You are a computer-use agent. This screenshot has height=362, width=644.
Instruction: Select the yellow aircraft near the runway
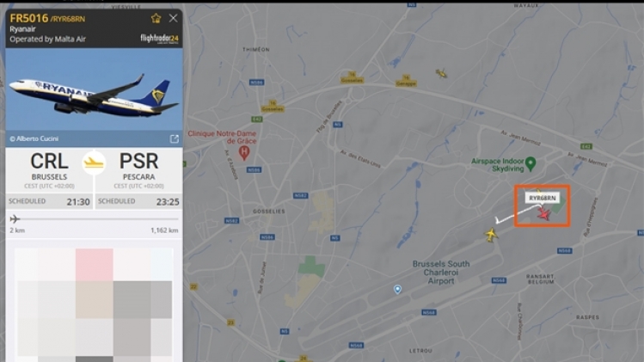point(491,235)
